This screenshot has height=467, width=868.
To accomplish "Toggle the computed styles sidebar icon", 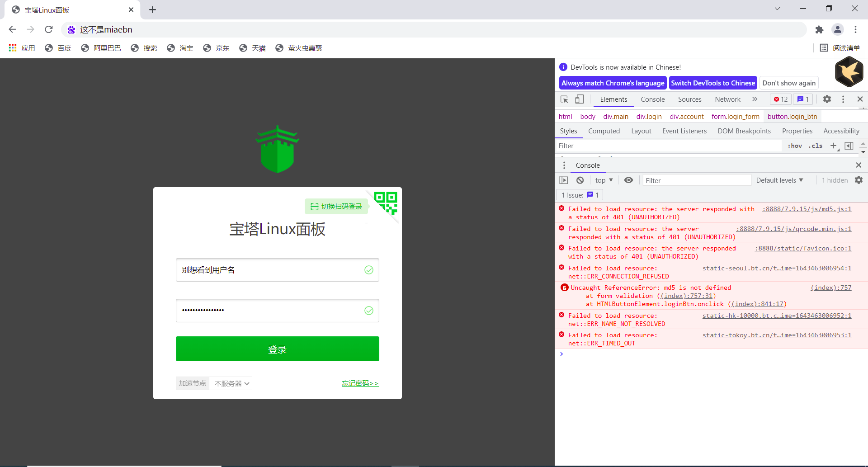I will pyautogui.click(x=849, y=146).
